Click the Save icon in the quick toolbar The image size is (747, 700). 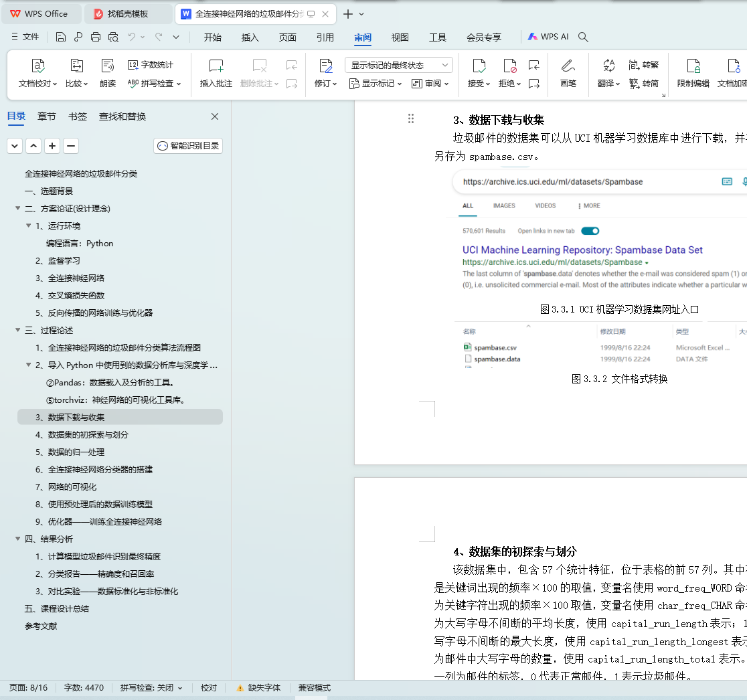point(60,37)
